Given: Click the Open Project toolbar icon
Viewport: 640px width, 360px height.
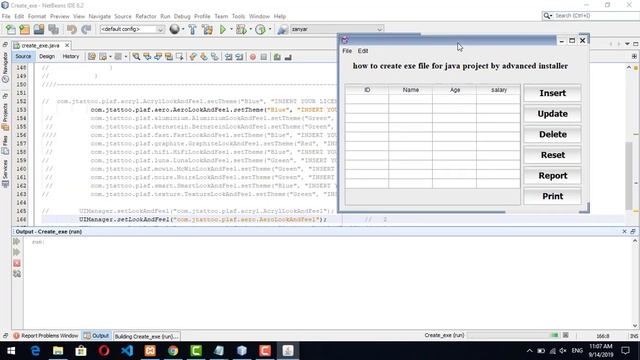Looking at the screenshot, I should tap(39, 29).
